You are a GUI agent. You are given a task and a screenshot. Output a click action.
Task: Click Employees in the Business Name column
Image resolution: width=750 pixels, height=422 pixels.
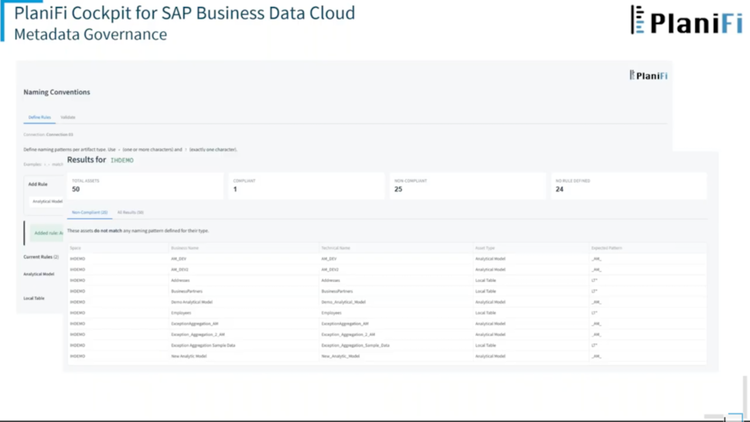(181, 313)
